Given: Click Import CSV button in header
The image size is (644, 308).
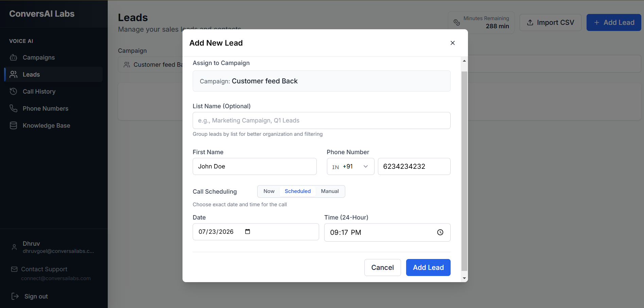Looking at the screenshot, I should coord(550,22).
